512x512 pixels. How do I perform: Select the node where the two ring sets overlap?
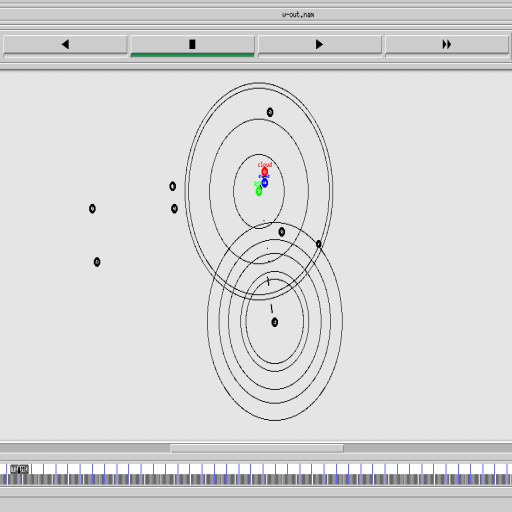click(281, 232)
